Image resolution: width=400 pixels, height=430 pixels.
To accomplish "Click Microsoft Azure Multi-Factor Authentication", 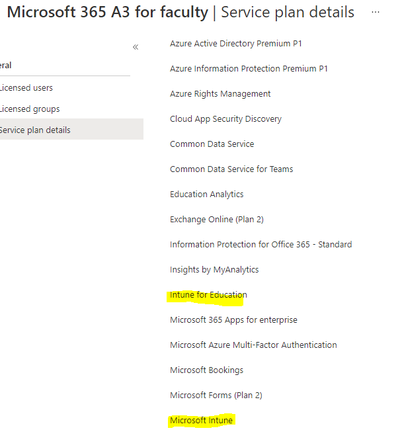I will 253,345.
